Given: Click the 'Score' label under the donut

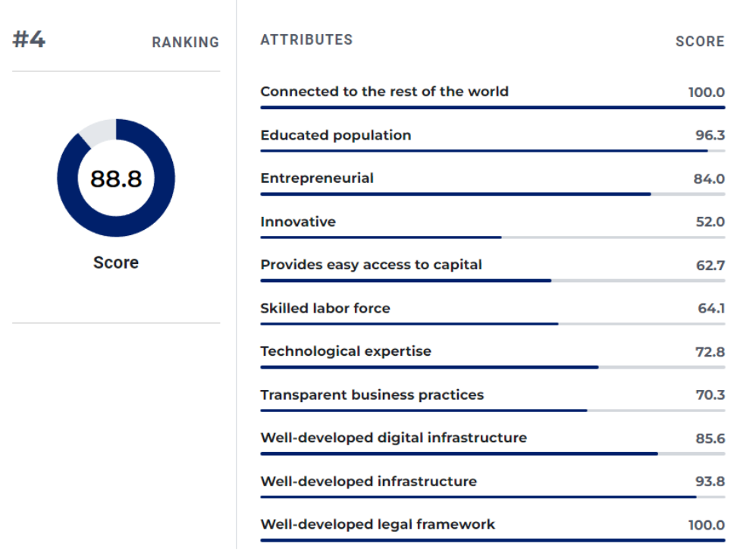Looking at the screenshot, I should coord(115,262).
